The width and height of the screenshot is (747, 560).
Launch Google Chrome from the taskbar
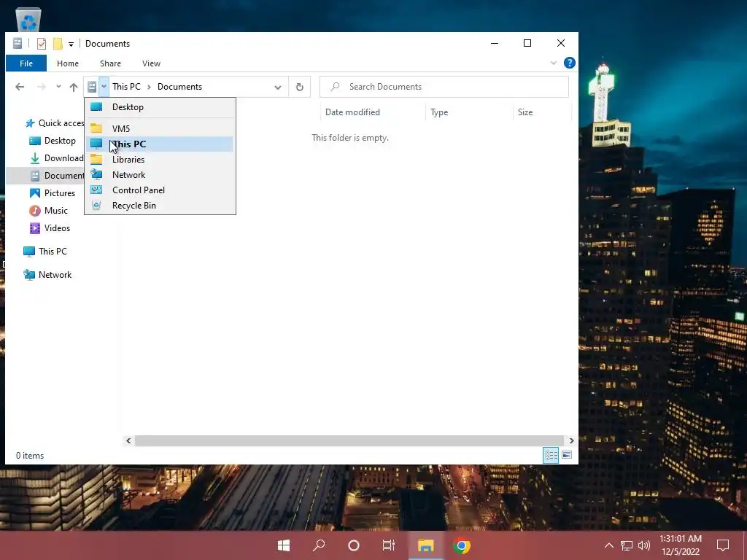coord(461,545)
